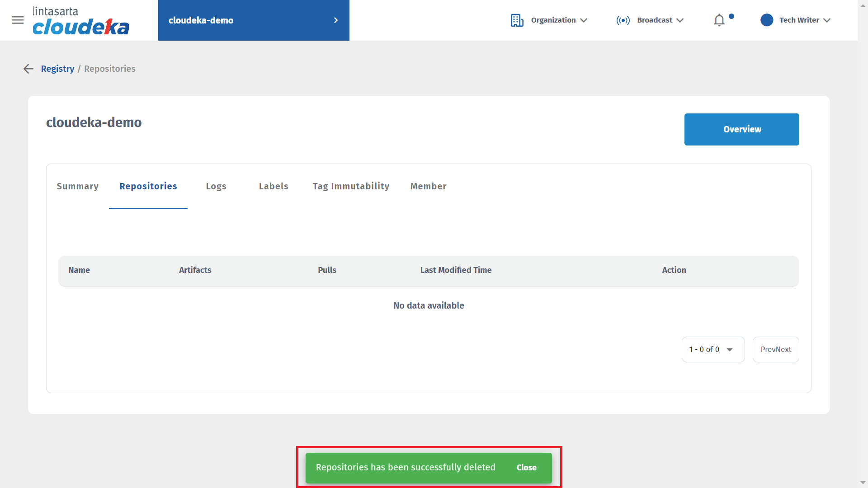Click the Broadcast signal icon
The width and height of the screenshot is (868, 488).
click(x=623, y=20)
